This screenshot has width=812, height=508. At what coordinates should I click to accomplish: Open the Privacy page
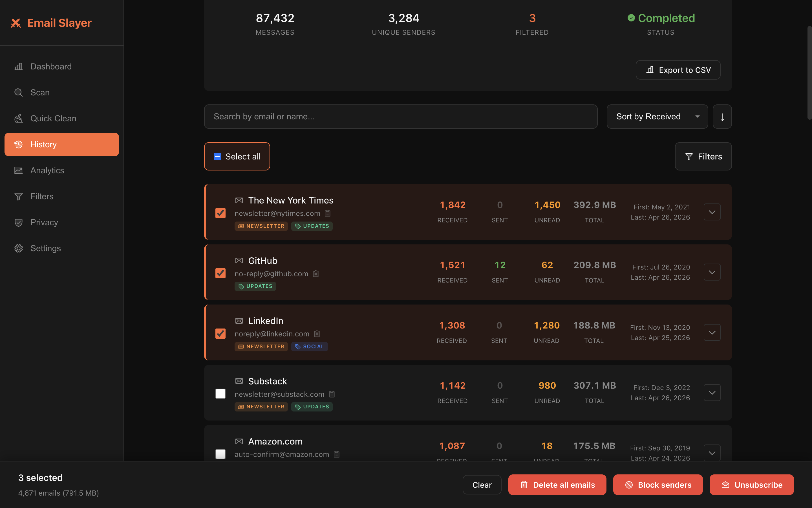(x=62, y=222)
